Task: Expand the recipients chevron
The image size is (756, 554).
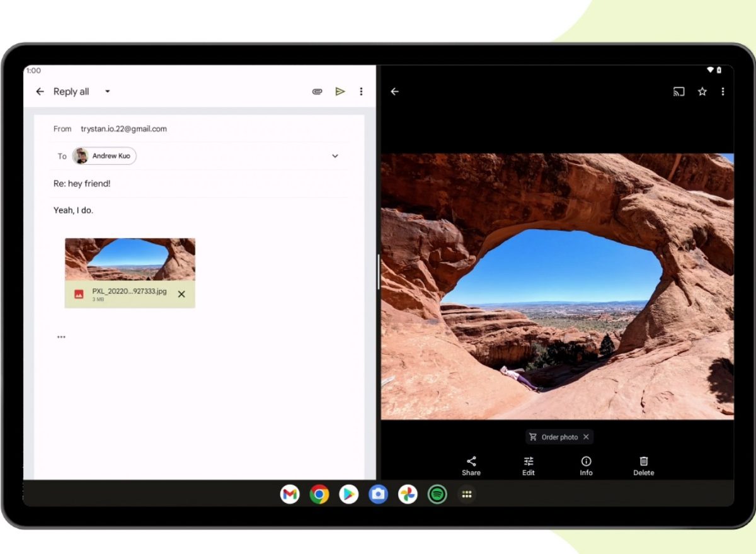Action: click(x=335, y=156)
